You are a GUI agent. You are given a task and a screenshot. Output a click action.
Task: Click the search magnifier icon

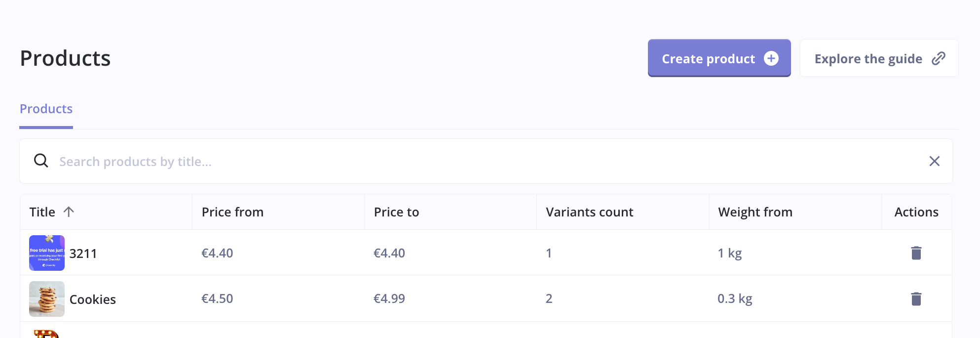tap(41, 161)
